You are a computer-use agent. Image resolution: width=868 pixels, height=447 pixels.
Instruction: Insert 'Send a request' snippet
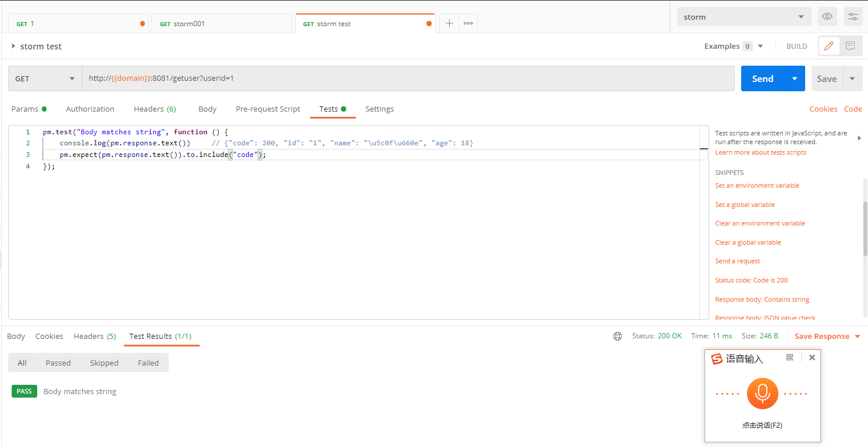(x=737, y=261)
